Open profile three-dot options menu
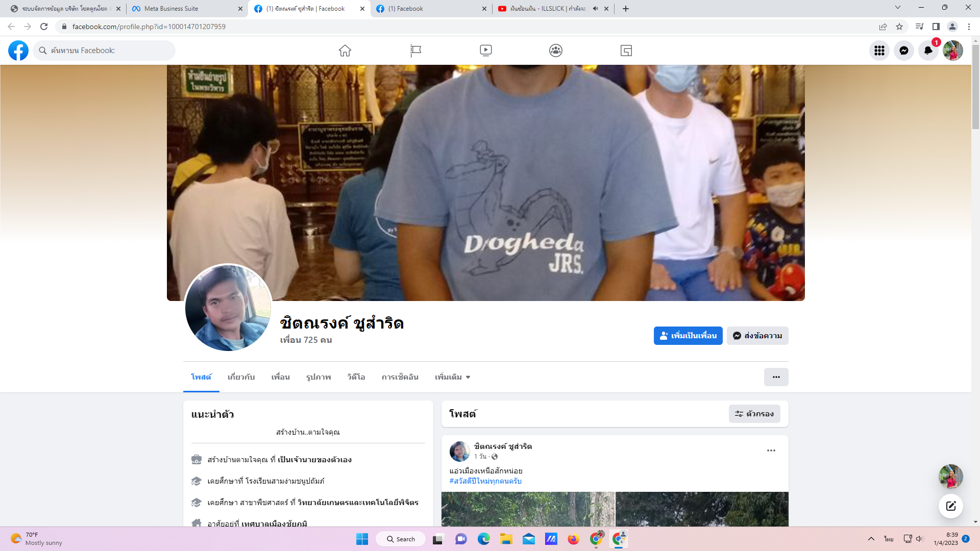 click(776, 377)
